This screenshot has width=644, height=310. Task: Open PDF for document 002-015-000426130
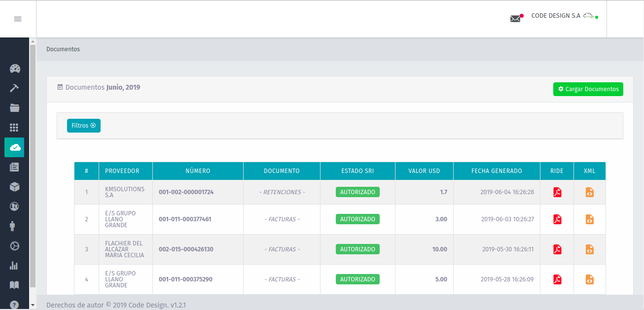(557, 249)
